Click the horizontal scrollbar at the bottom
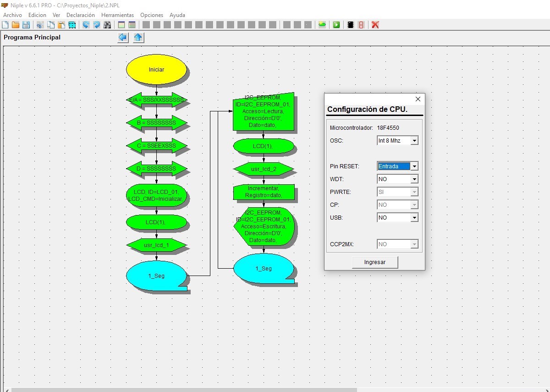The image size is (550, 392). (183, 390)
